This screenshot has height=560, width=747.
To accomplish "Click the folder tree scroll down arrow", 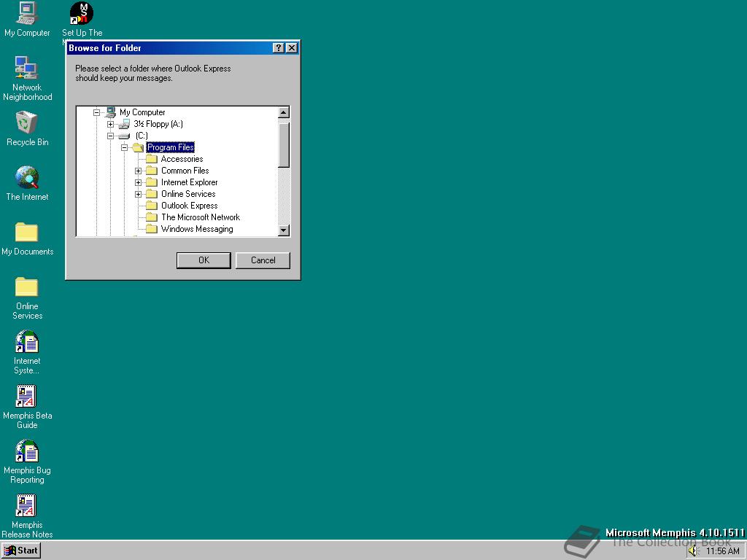I will pyautogui.click(x=284, y=230).
